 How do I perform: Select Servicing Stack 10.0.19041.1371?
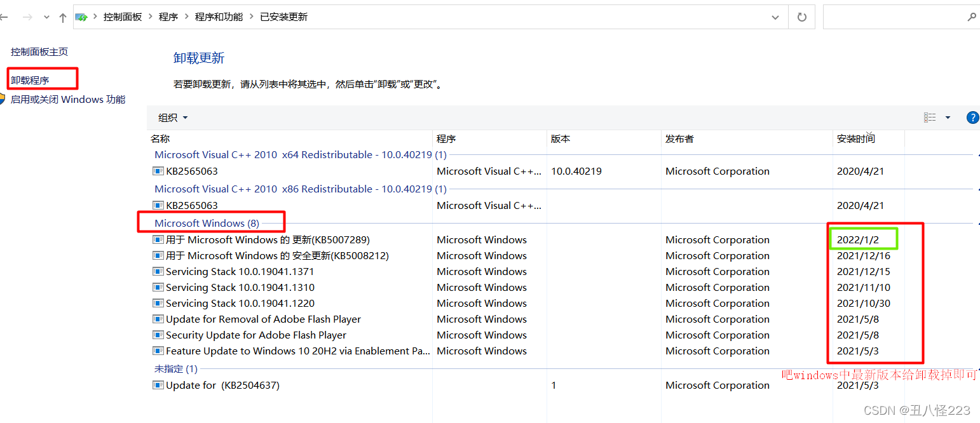[240, 271]
